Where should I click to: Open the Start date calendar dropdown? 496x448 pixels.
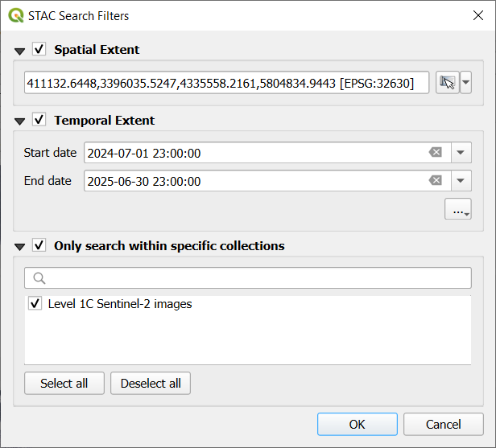coord(461,153)
